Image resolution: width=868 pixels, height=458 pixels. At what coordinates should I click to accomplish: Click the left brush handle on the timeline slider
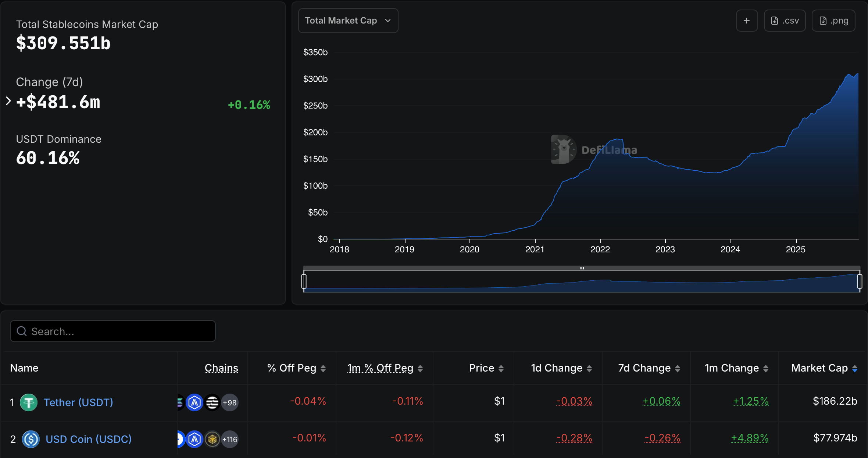(304, 281)
